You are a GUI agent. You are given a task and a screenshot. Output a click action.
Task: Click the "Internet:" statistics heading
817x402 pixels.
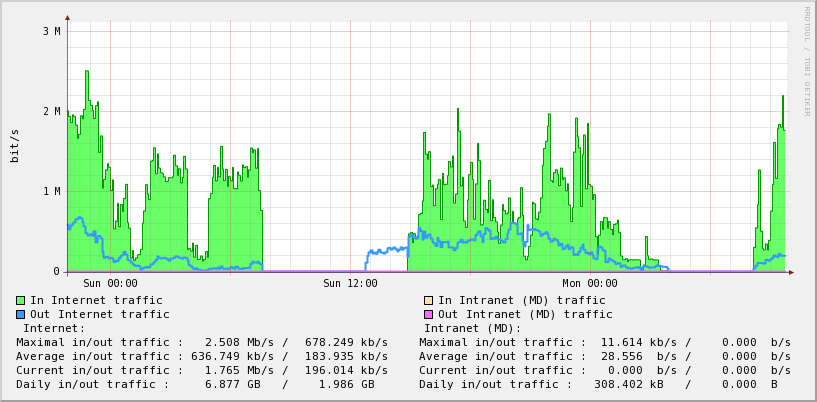pos(54,328)
